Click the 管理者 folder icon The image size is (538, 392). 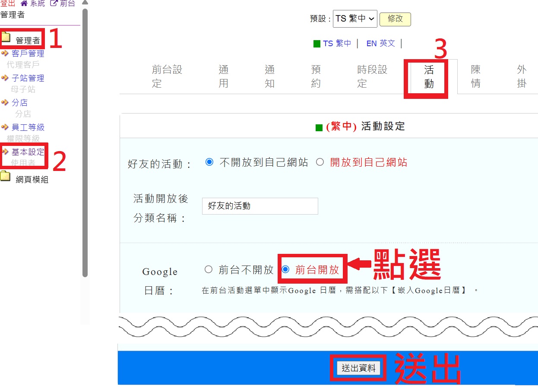(x=6, y=37)
